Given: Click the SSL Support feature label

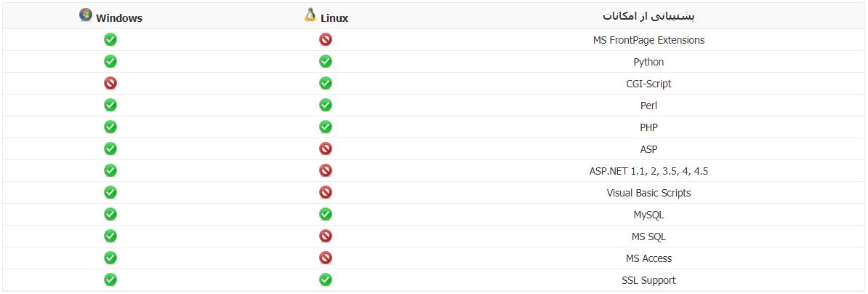Looking at the screenshot, I should click(x=648, y=280).
